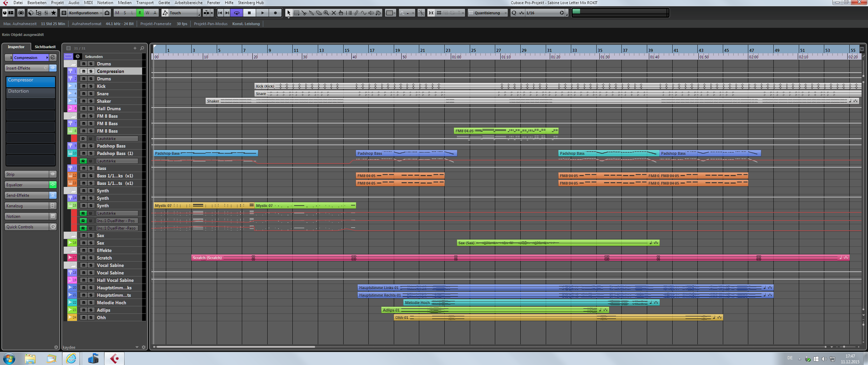The width and height of the screenshot is (868, 365).
Task: Open track search magnifier
Action: (142, 48)
